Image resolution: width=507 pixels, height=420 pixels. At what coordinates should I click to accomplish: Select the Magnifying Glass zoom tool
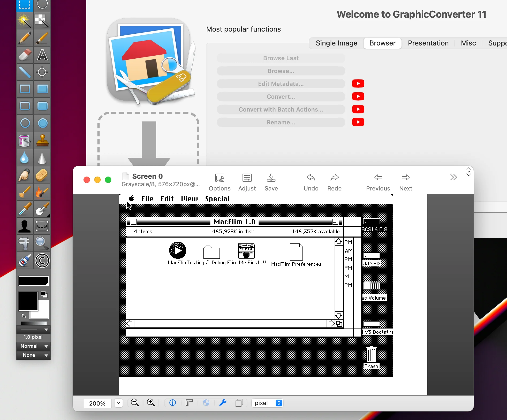[42, 243]
